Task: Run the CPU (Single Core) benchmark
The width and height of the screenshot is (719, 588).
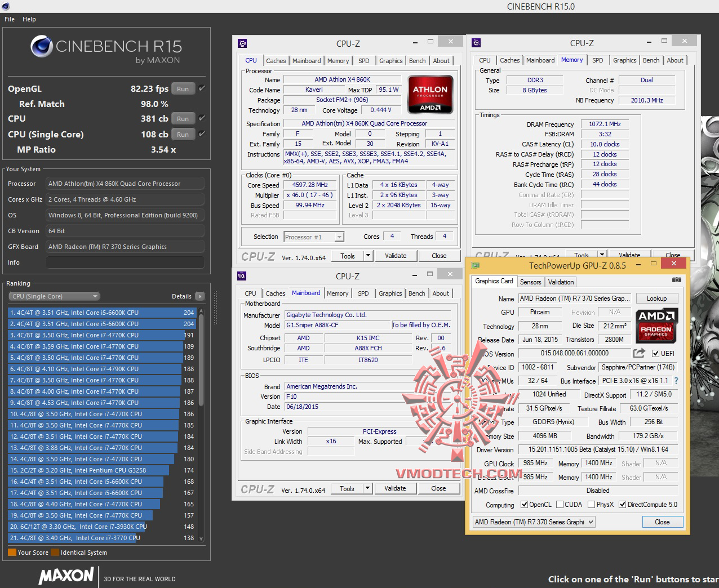Action: pyautogui.click(x=183, y=135)
